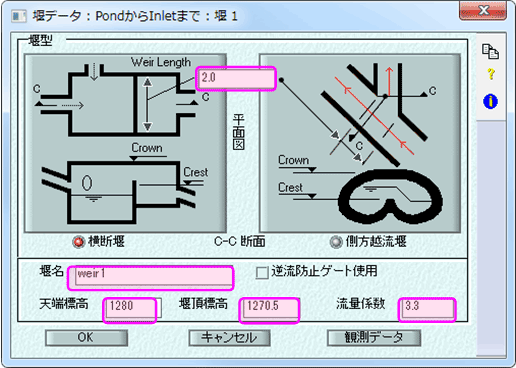This screenshot has height=368, width=516.
Task: Select the 横断堰 radio button
Action: click(x=79, y=242)
